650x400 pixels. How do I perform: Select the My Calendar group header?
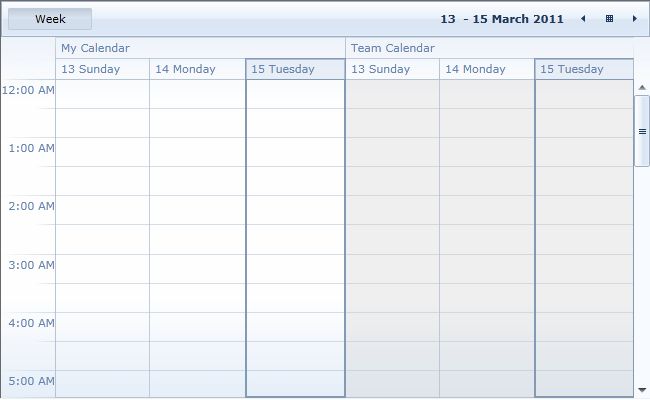[x=200, y=48]
